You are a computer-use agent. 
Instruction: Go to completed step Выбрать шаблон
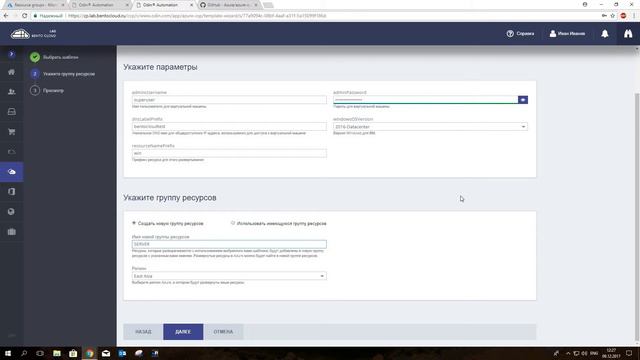click(54, 57)
